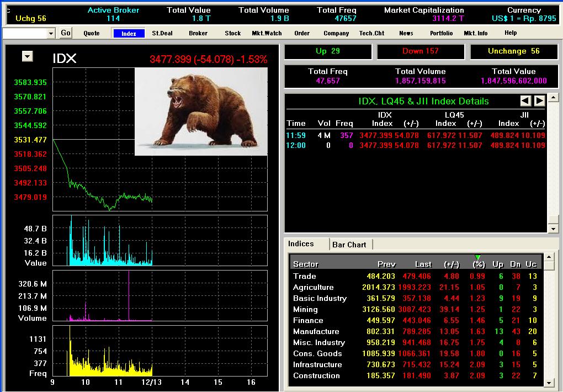
Task: Switch to the Indices tab
Action: pyautogui.click(x=301, y=244)
